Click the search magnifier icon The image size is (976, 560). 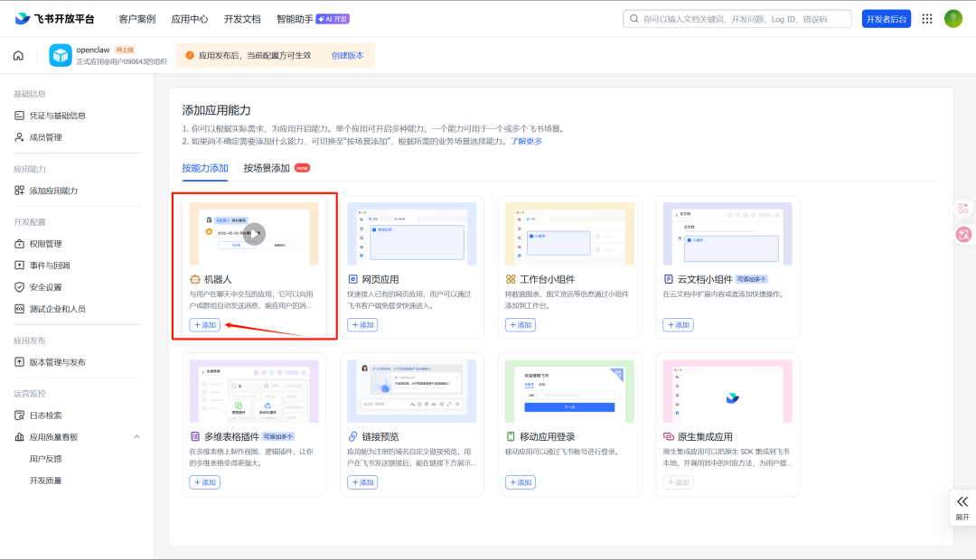(633, 19)
